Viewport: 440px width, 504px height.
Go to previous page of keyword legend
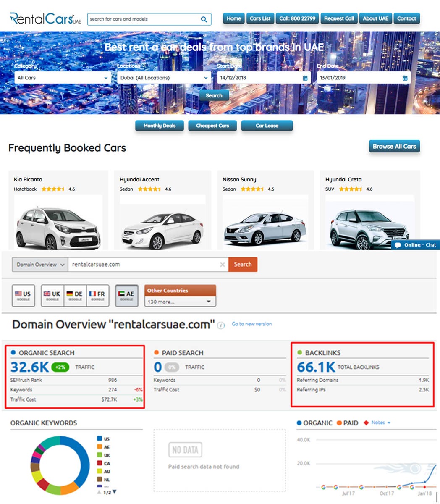point(100,492)
